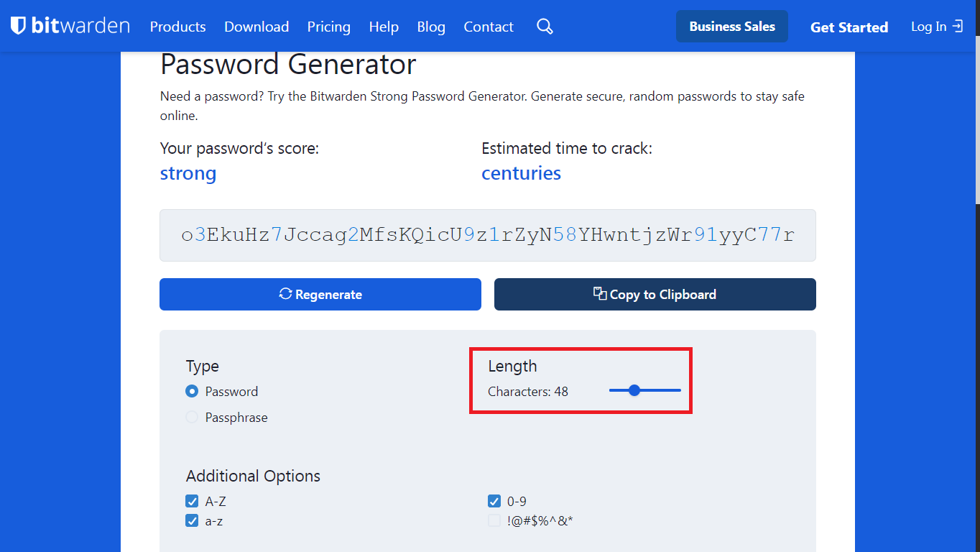This screenshot has height=552, width=980.
Task: Open the Pricing page
Action: point(329,27)
